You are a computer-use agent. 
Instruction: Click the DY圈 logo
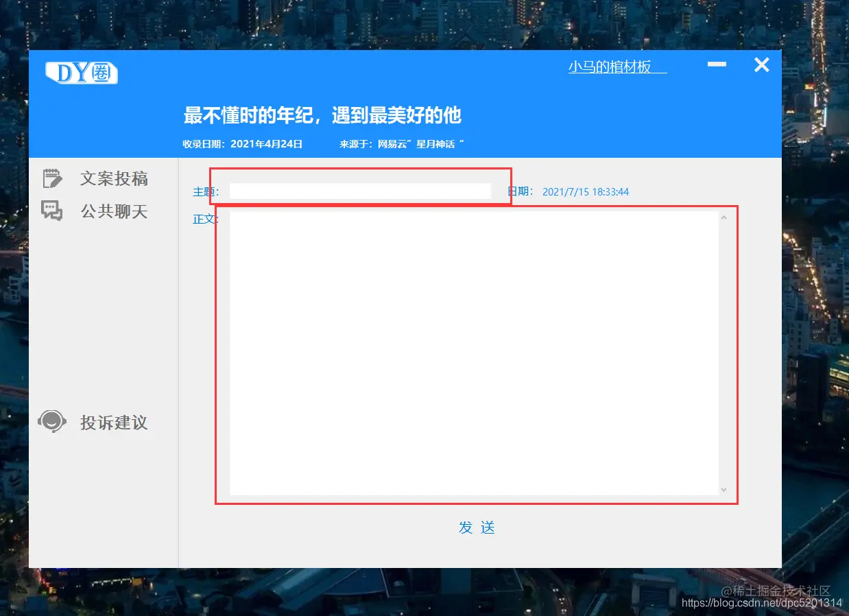click(x=80, y=72)
